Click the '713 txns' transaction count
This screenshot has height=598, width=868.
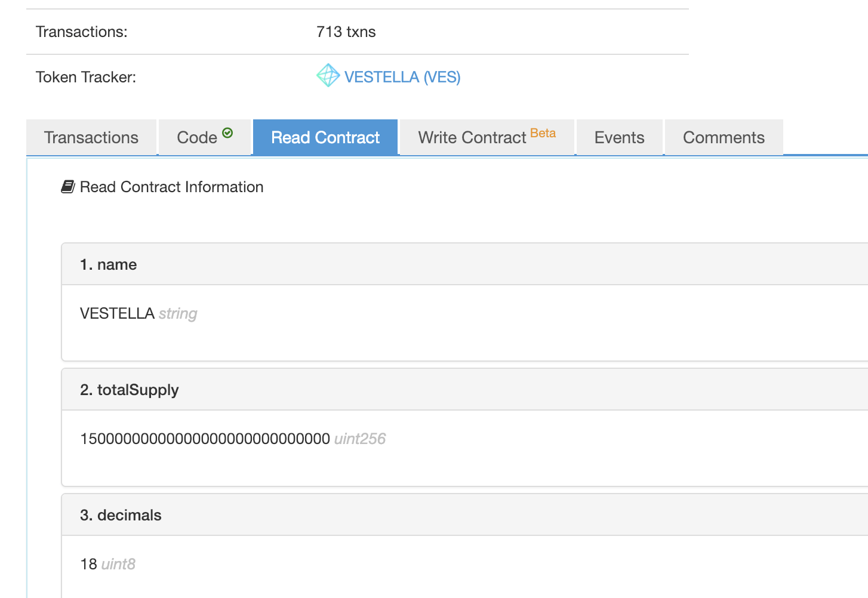point(346,32)
